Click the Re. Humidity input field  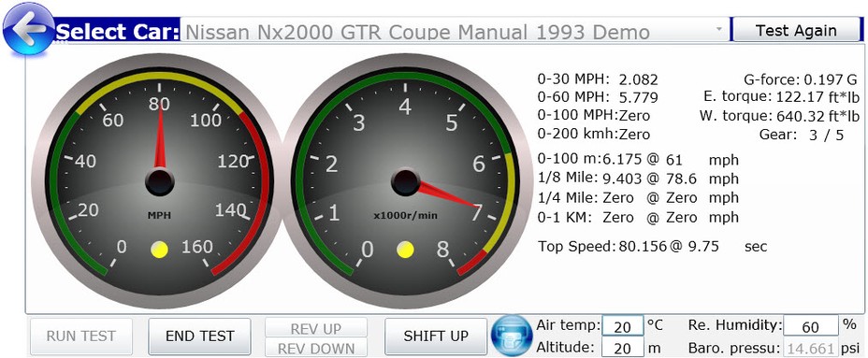(x=810, y=326)
